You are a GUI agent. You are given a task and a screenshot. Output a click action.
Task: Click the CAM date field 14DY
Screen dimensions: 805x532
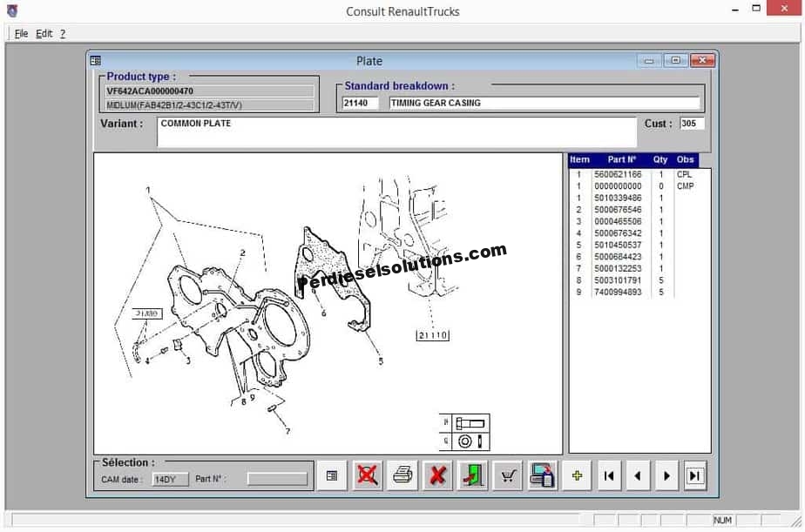pyautogui.click(x=171, y=480)
